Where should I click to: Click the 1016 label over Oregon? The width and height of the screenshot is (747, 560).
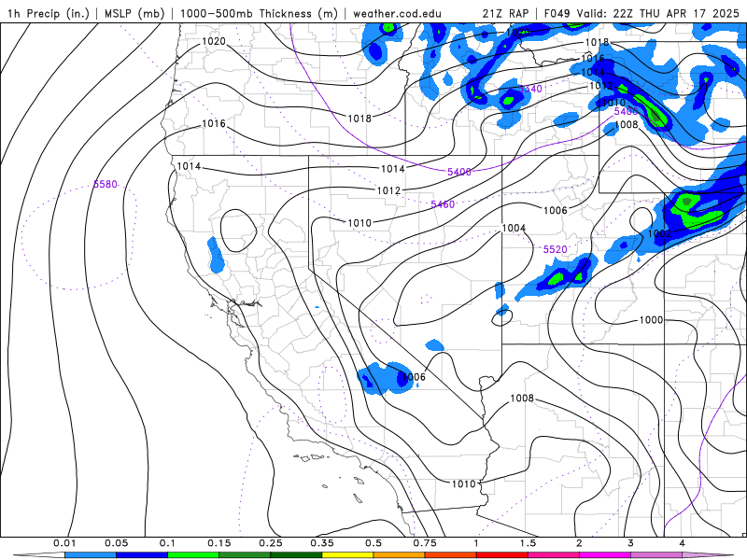pyautogui.click(x=214, y=124)
